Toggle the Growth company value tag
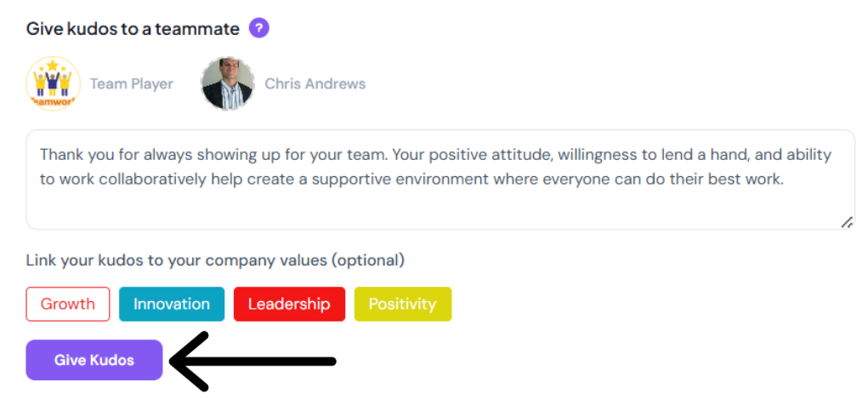Viewport: 868px width, 399px height. [67, 304]
